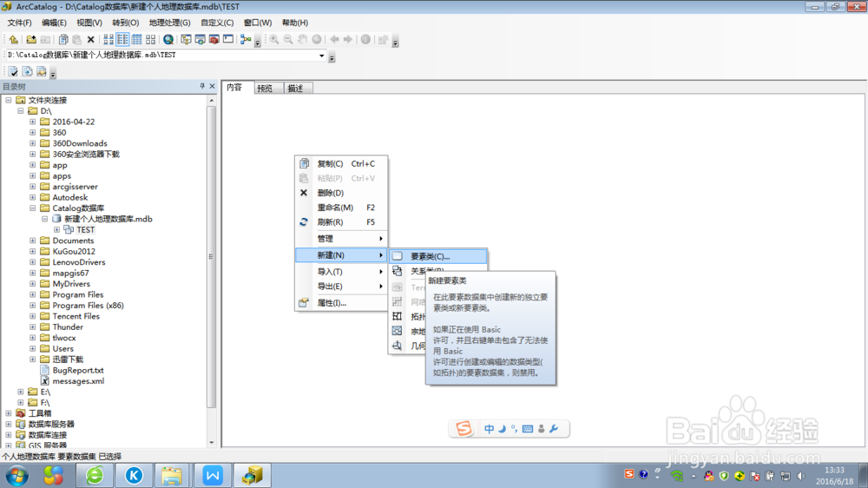Open the 自定义(C) menu

coord(217,23)
